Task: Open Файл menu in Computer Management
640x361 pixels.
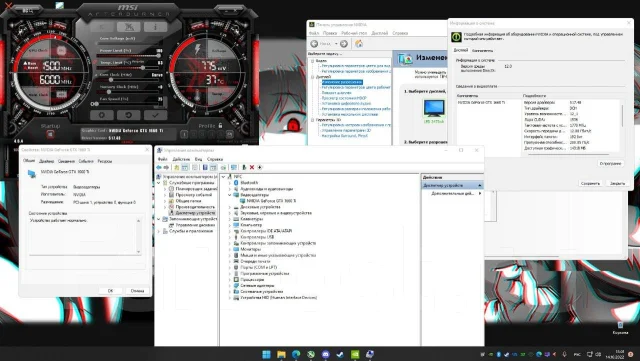Action: click(162, 159)
